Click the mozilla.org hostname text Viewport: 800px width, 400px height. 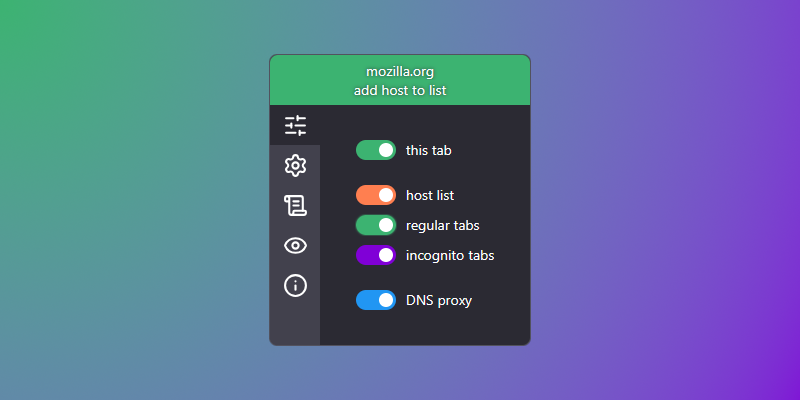pos(400,72)
